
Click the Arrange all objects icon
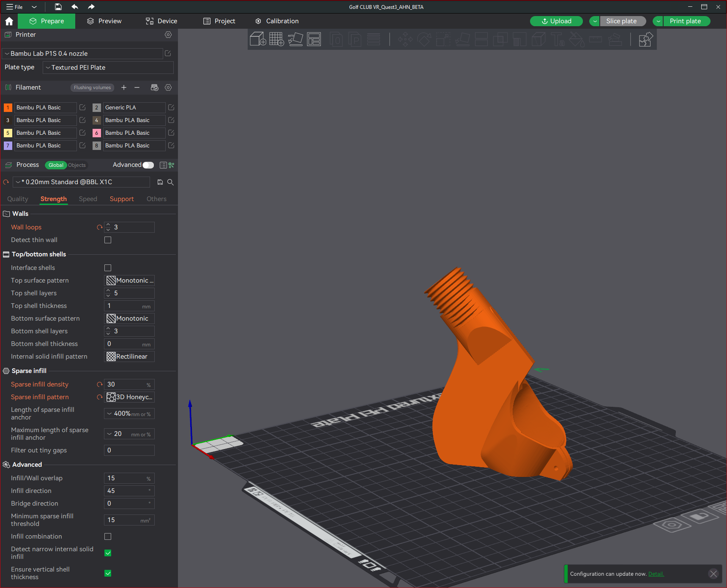point(314,39)
